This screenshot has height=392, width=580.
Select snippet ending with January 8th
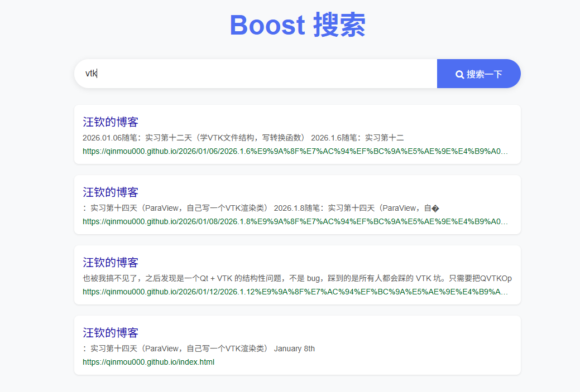coord(199,349)
